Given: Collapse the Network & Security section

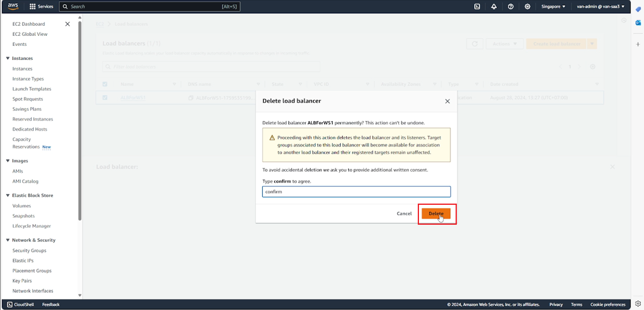Looking at the screenshot, I should pos(8,240).
